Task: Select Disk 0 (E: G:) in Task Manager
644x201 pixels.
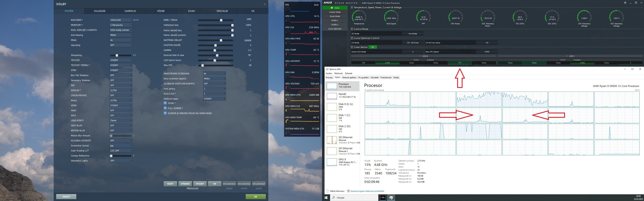Action: click(x=342, y=107)
